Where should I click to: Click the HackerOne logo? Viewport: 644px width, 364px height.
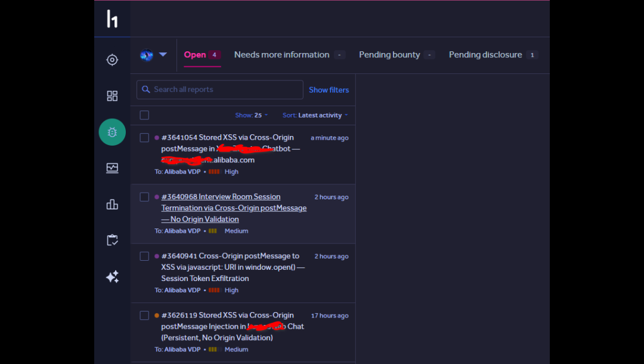point(112,19)
